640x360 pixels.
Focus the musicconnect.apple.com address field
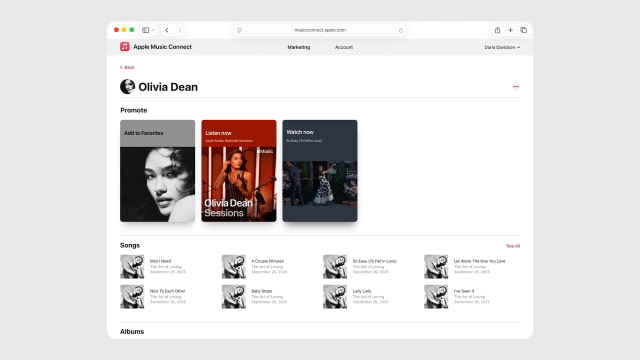coord(320,30)
